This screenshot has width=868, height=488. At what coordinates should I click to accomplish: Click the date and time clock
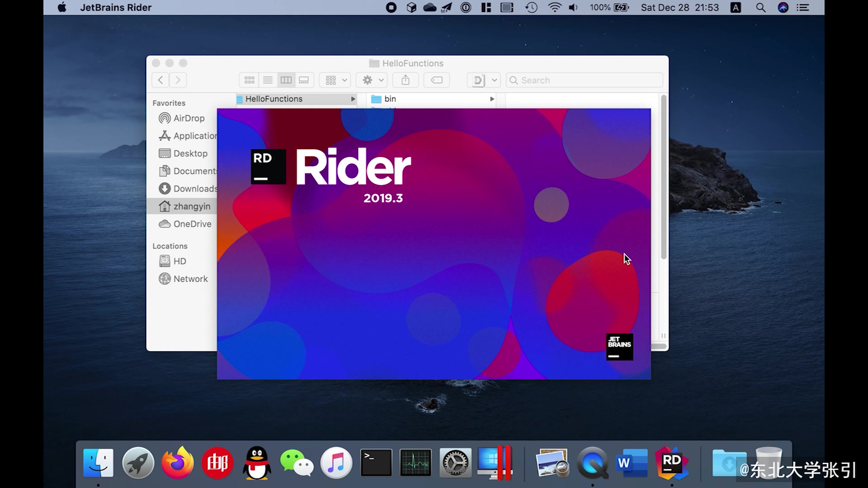coord(679,7)
